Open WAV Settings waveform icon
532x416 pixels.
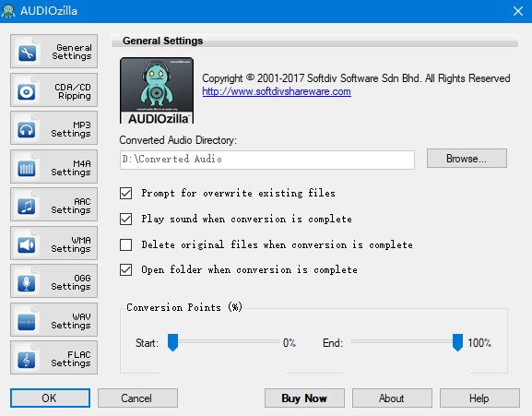click(x=27, y=322)
